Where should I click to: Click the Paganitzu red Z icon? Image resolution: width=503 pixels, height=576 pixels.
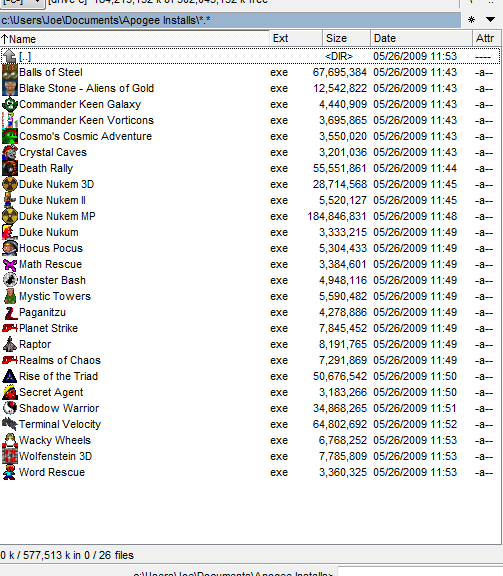10,313
